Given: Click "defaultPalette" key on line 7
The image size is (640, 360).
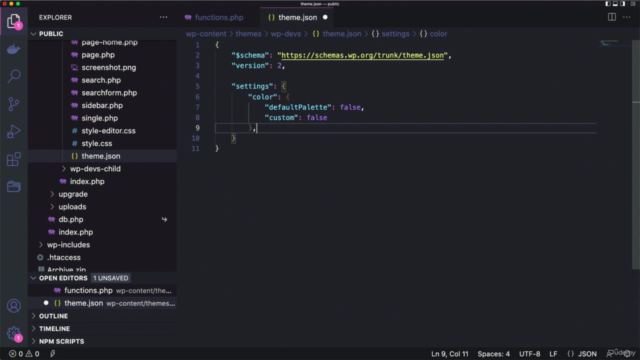Looking at the screenshot, I should [298, 107].
